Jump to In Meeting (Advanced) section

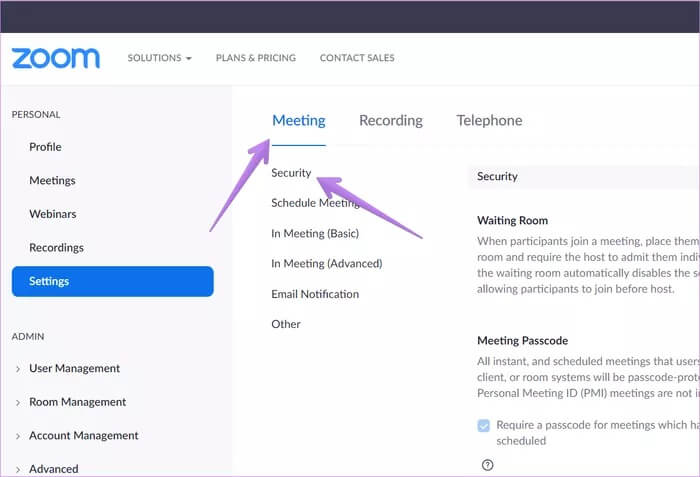[327, 264]
